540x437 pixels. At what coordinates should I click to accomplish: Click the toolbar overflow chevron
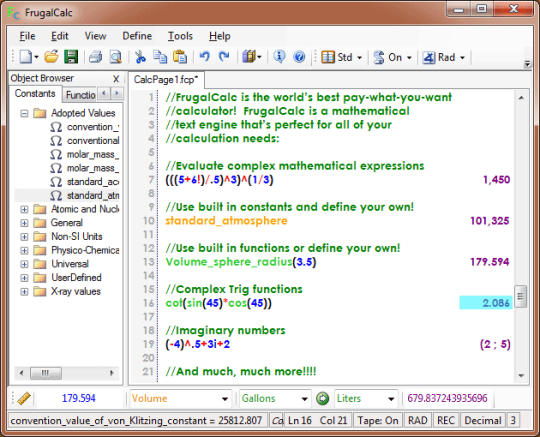527,64
